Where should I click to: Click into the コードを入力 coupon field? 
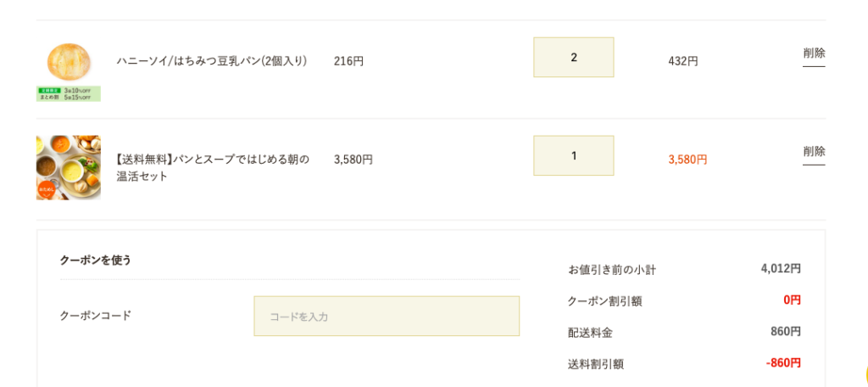coord(387,316)
